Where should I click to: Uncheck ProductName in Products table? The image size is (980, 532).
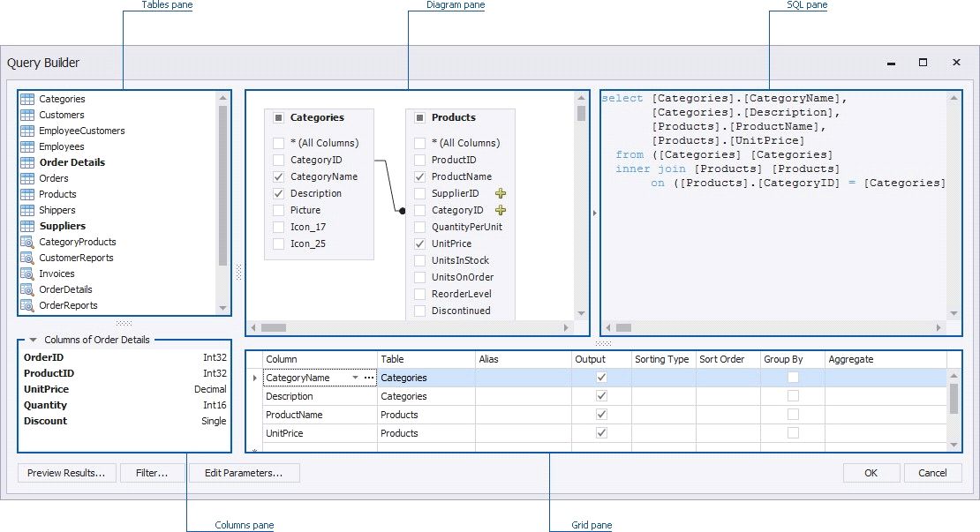point(420,176)
